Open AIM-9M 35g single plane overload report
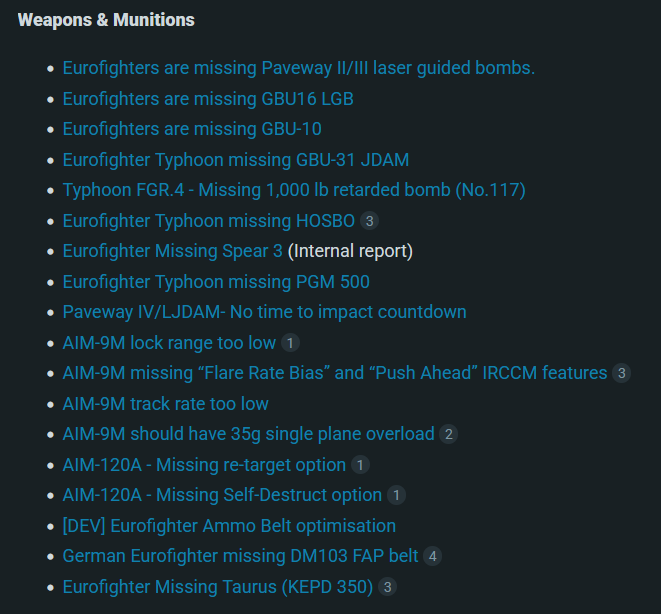661x614 pixels. click(248, 434)
